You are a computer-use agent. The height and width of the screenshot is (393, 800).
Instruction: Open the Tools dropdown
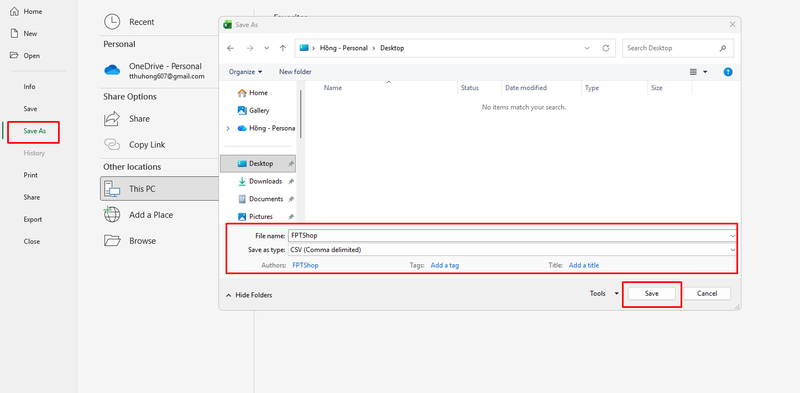(x=604, y=293)
